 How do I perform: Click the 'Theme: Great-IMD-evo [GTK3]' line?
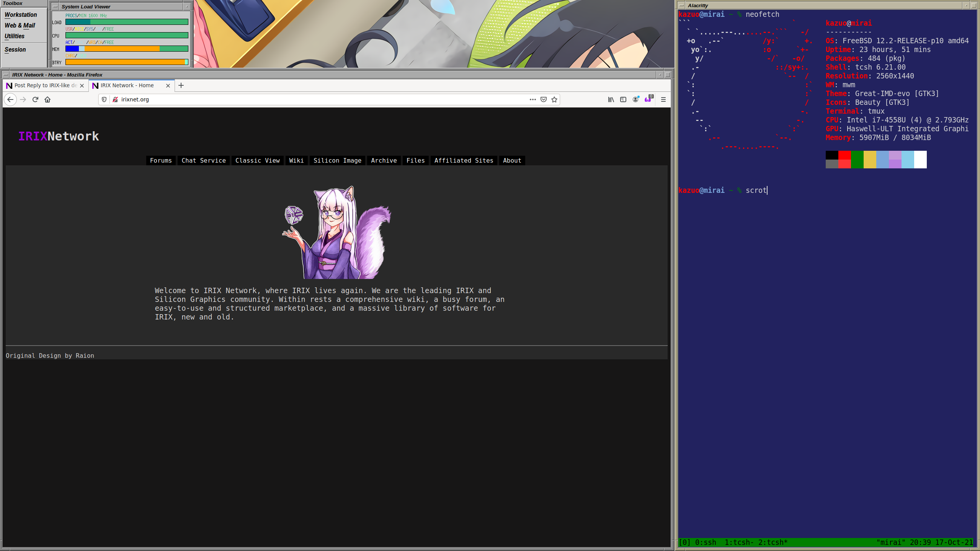(882, 93)
